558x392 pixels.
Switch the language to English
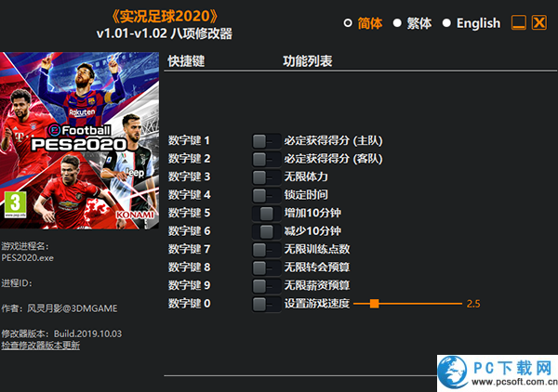pyautogui.click(x=446, y=23)
